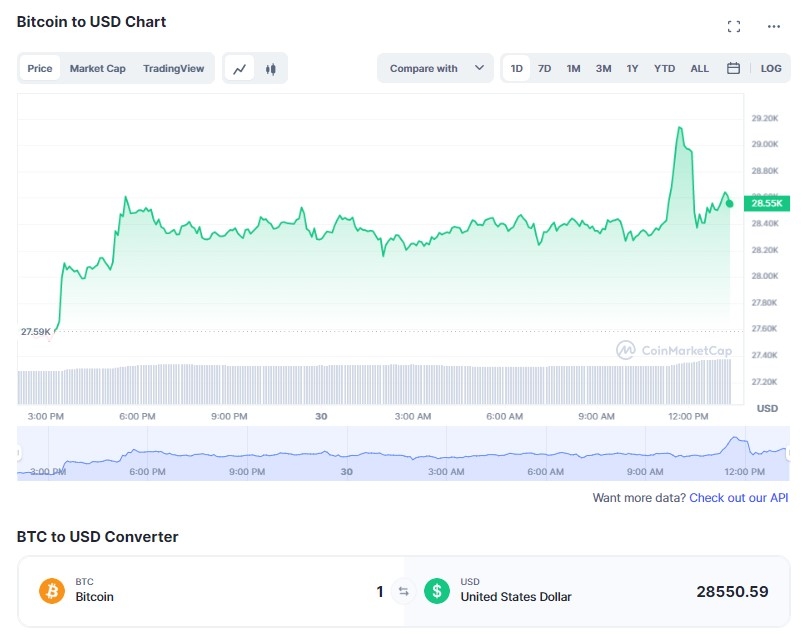Switch to line chart view icon
This screenshot has height=636, width=802.
click(x=239, y=69)
